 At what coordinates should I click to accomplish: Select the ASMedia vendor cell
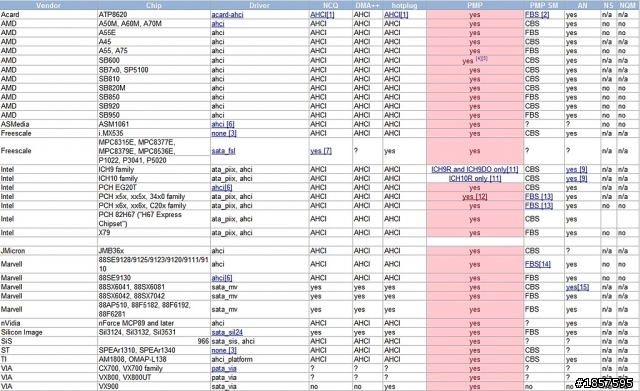click(49, 124)
